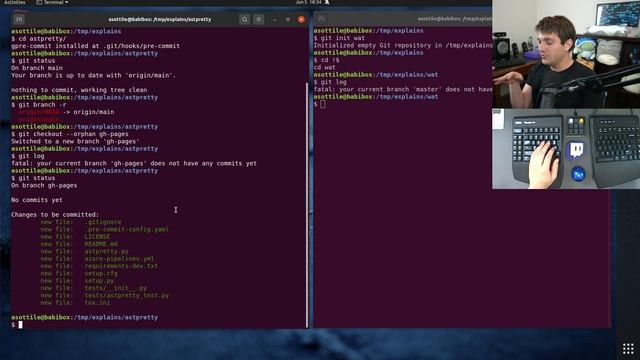
Task: Click the right terminal's prompt cursor
Action: click(x=323, y=104)
